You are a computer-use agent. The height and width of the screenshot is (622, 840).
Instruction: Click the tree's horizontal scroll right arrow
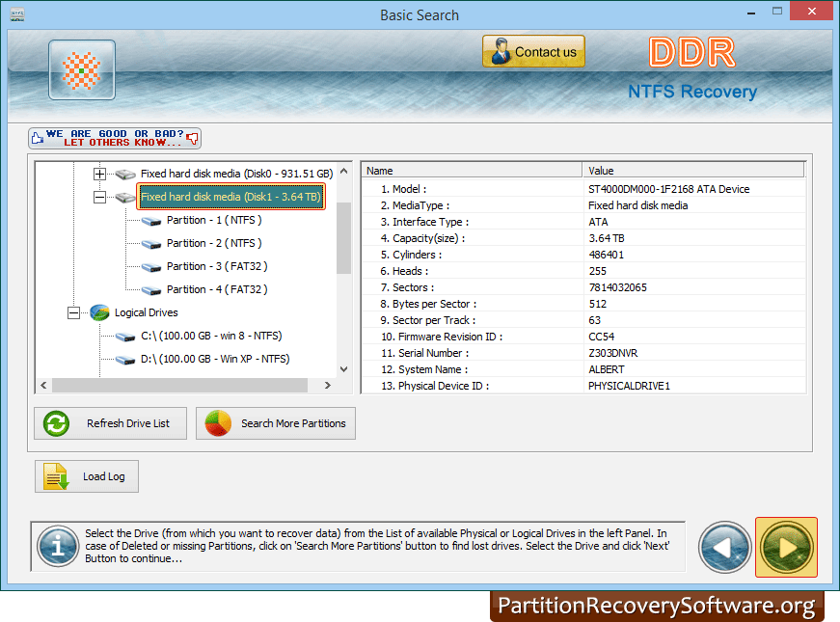tap(327, 385)
